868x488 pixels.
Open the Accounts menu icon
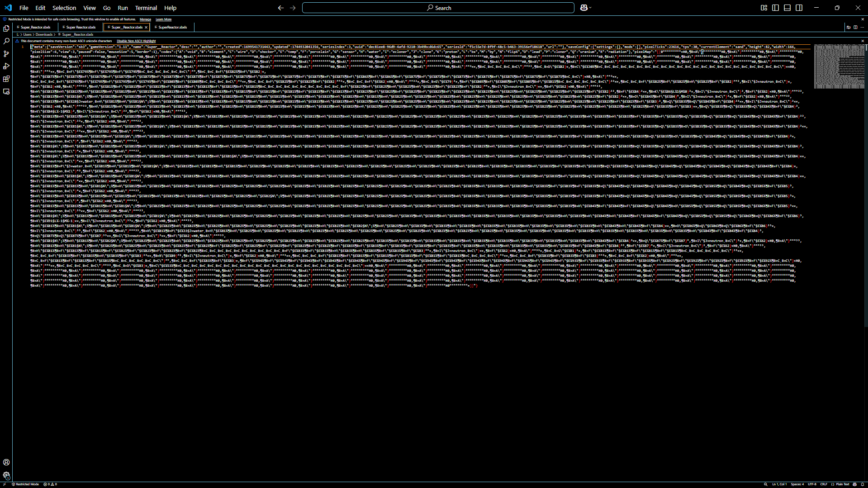tap(6, 462)
